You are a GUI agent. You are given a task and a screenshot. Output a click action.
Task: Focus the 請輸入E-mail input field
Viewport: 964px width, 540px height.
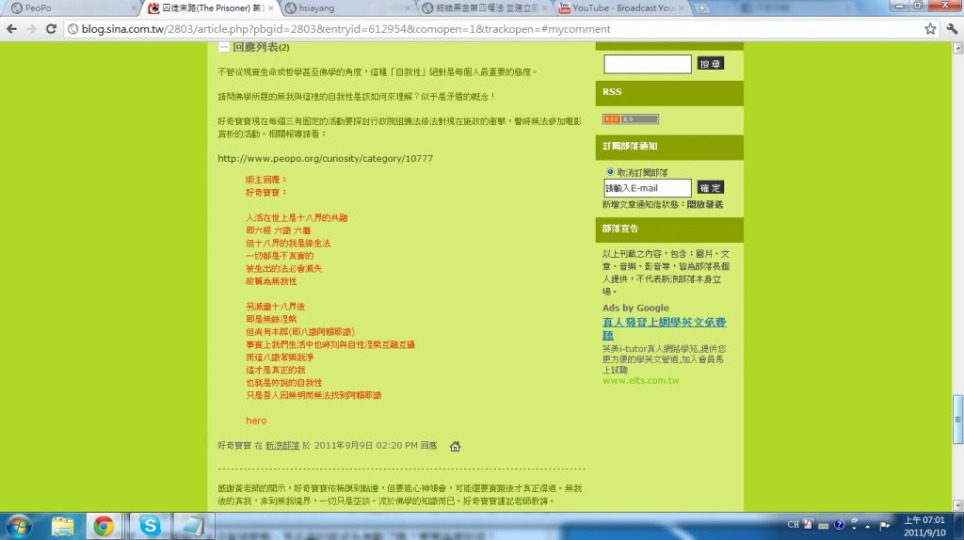pos(647,188)
